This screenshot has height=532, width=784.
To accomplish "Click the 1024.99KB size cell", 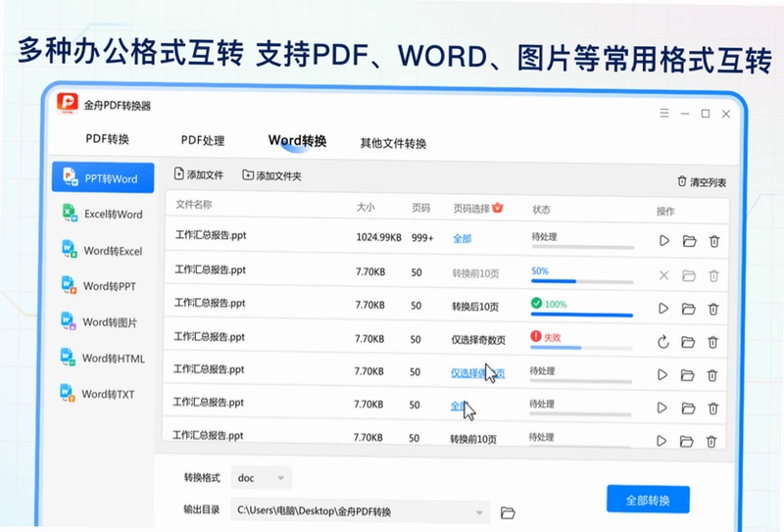I will [x=378, y=237].
